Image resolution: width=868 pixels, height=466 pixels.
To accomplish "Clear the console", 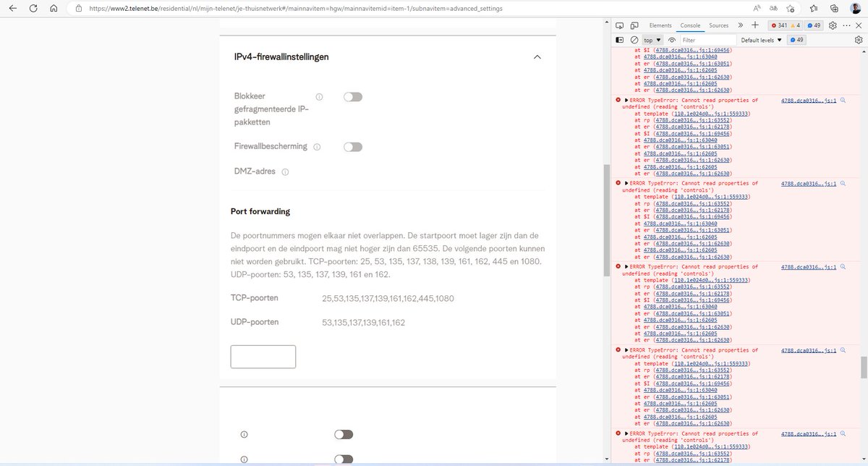I will 634,41.
